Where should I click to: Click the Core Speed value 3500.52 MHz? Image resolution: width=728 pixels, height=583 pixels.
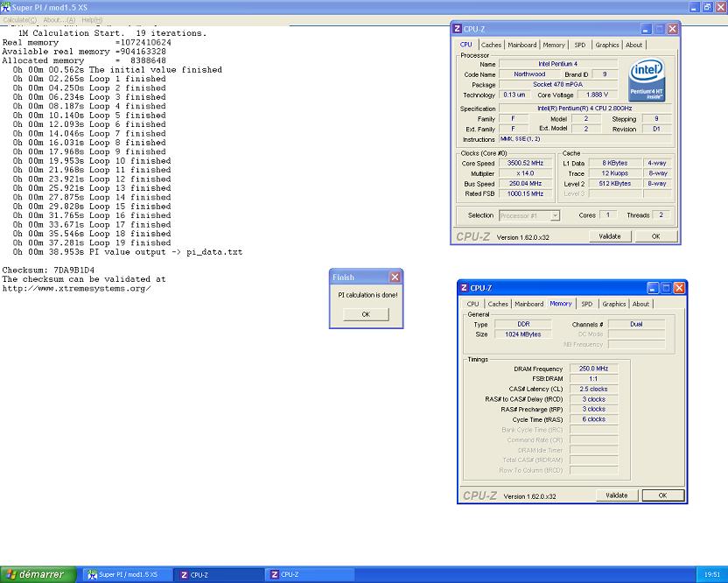525,163
